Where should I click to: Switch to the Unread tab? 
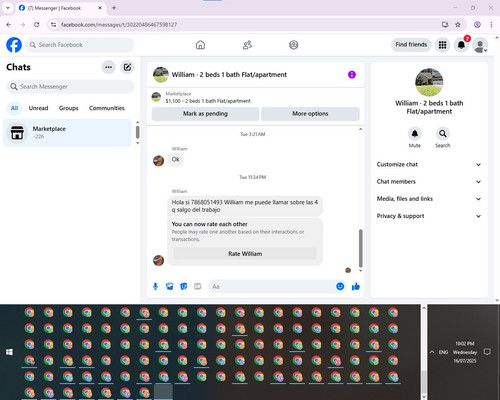(x=38, y=108)
